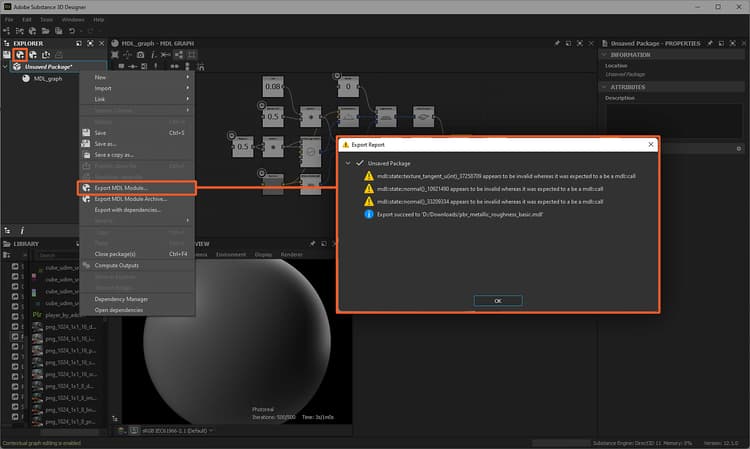Image resolution: width=750 pixels, height=449 pixels.
Task: Click the save-all disks icon in main toolbar
Action: point(58,31)
